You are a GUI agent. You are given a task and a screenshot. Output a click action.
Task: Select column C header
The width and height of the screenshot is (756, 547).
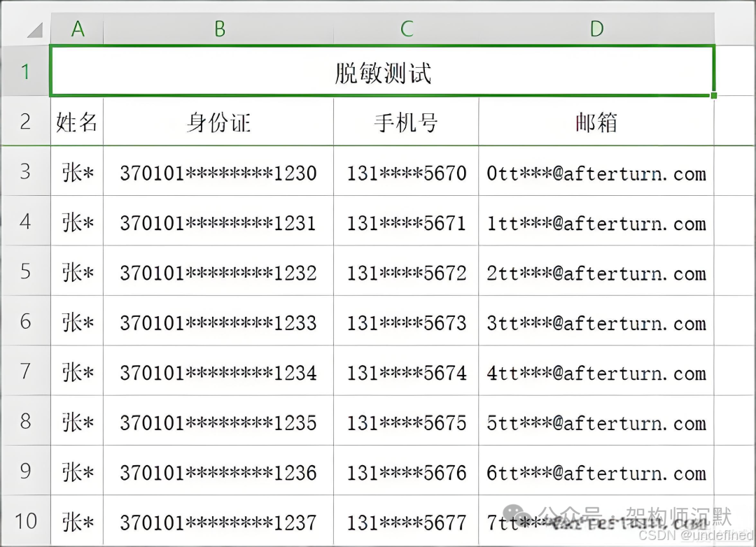(406, 29)
